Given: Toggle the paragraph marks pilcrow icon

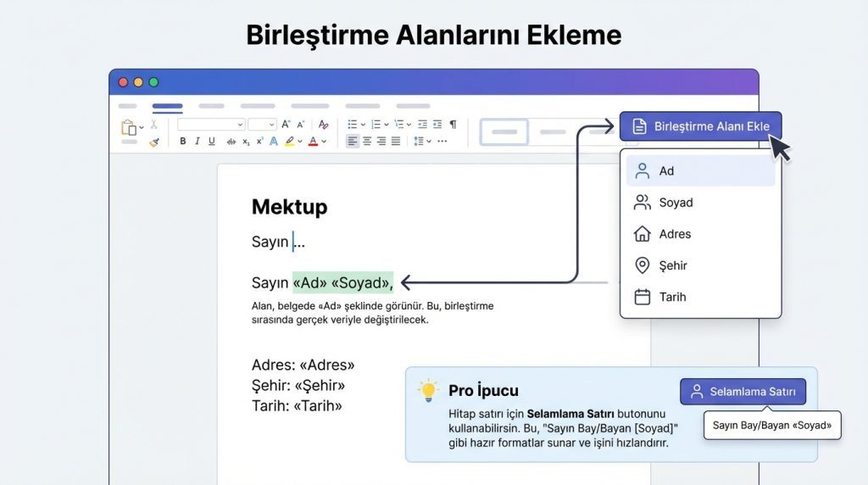Looking at the screenshot, I should tap(453, 125).
